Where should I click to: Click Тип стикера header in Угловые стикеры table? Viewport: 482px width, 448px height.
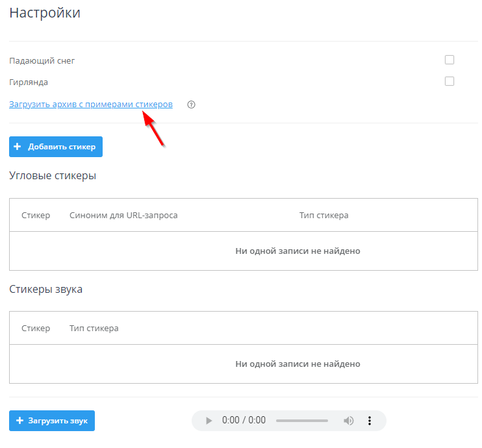[323, 215]
